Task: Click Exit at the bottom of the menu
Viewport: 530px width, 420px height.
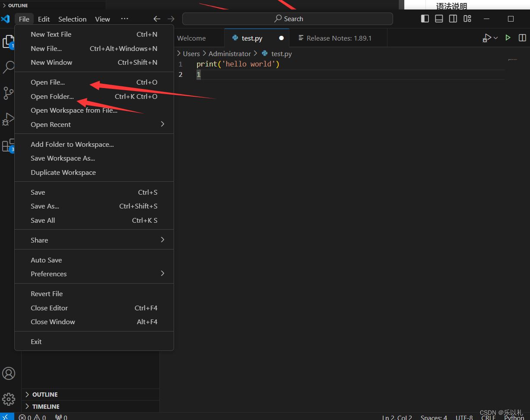Action: pos(36,341)
